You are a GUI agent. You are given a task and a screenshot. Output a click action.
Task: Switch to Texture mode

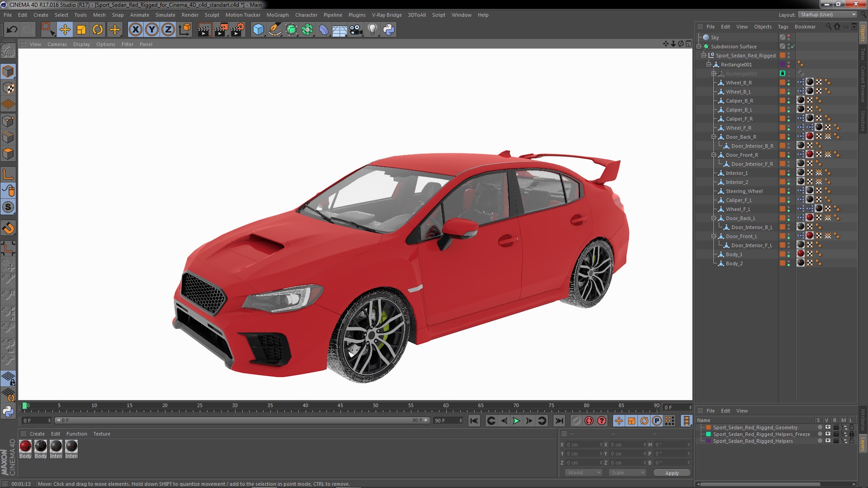pos(8,88)
